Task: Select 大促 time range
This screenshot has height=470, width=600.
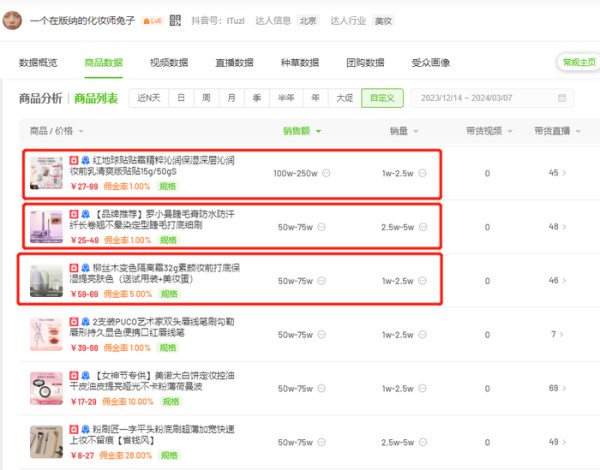Action: 344,98
